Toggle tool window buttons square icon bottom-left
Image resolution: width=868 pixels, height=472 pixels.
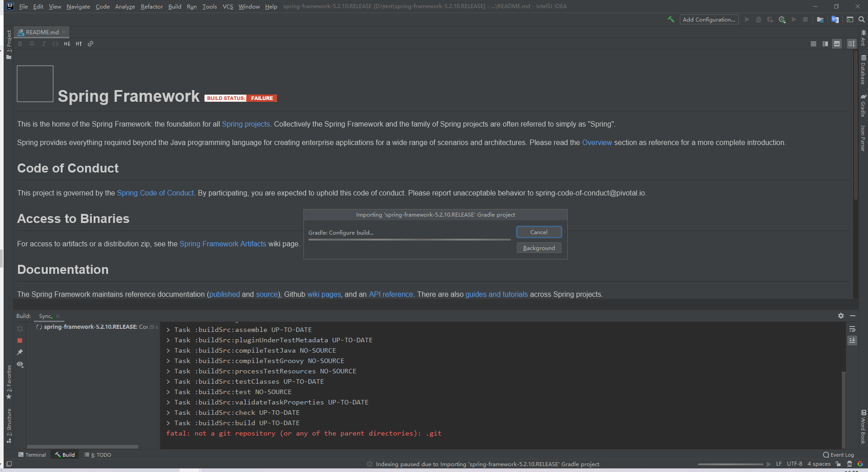click(x=9, y=464)
